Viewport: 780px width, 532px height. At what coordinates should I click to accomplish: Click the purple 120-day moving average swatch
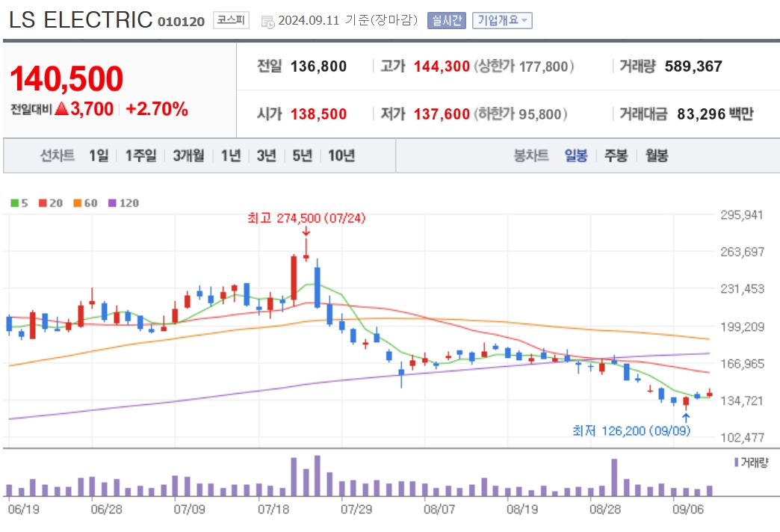[112, 203]
